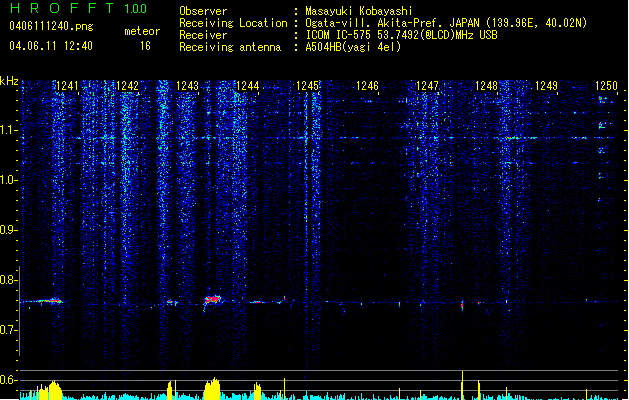The height and width of the screenshot is (400, 629).
Task: Click the 0.8 frequency axis label
Action: coord(8,280)
